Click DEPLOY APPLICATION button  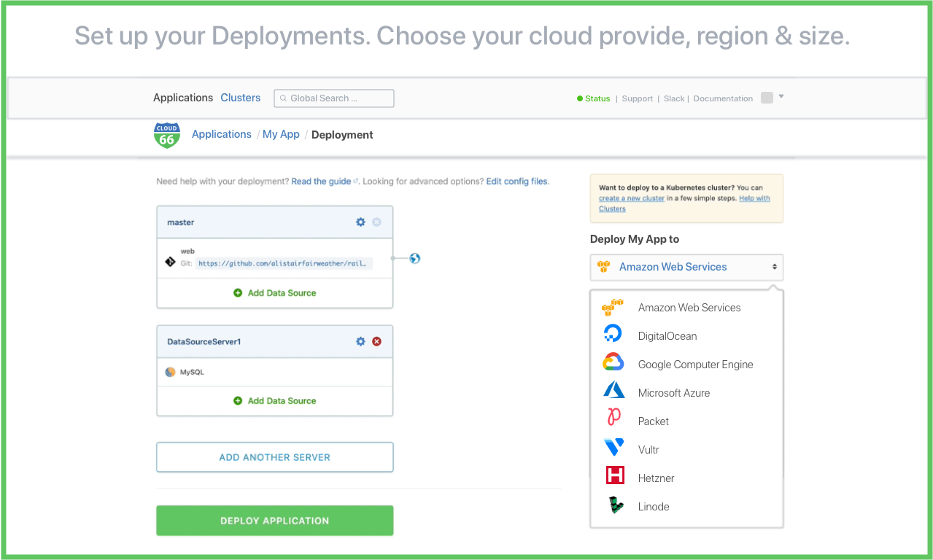point(275,521)
